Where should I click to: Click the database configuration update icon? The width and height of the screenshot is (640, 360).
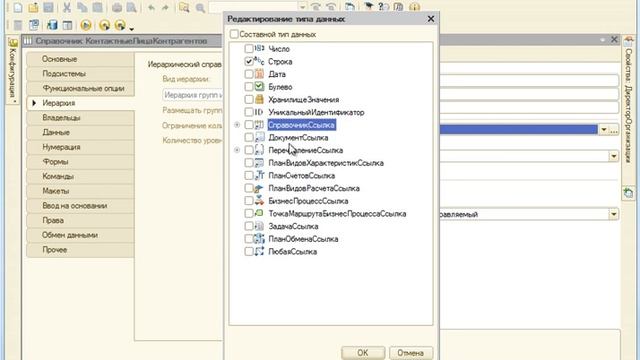pyautogui.click(x=52, y=25)
